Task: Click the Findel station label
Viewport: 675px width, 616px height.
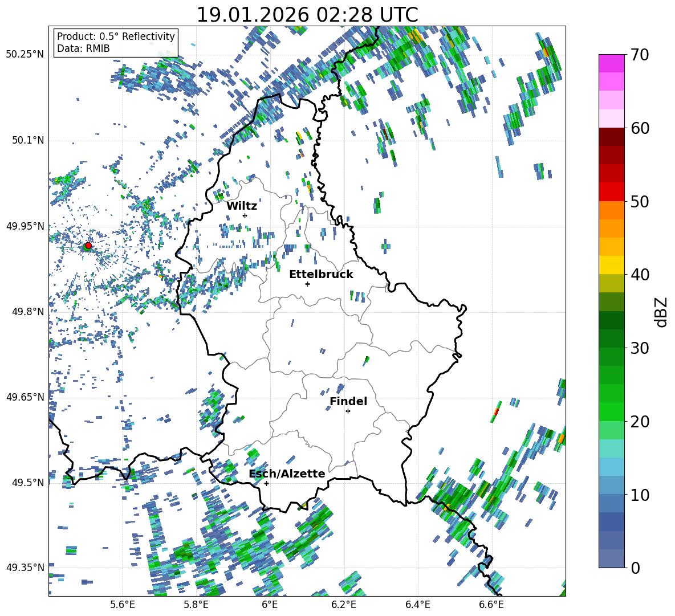Action: click(348, 401)
